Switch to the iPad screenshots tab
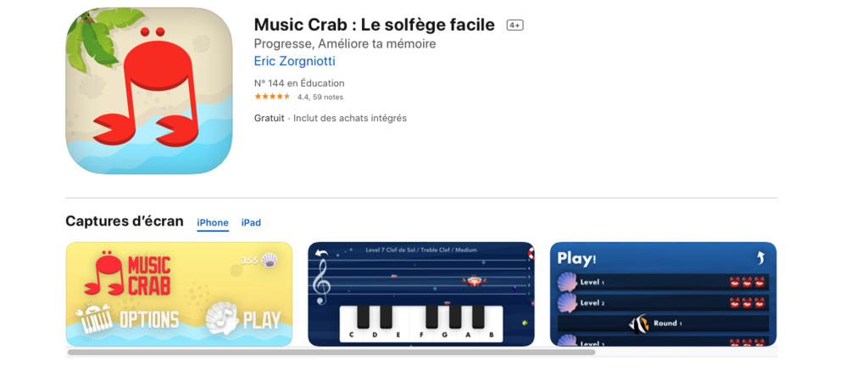The width and height of the screenshot is (868, 369). coord(251,223)
